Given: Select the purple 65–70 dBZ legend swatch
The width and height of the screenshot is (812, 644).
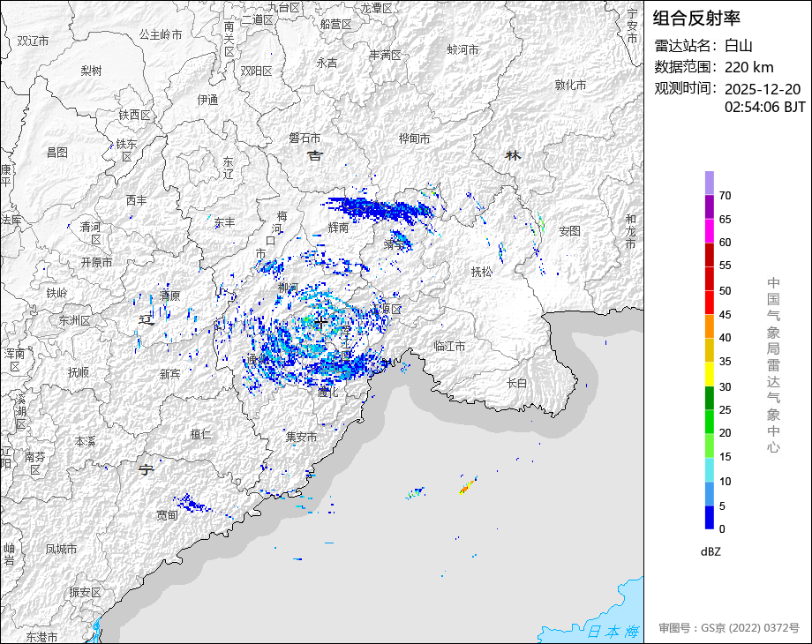Looking at the screenshot, I should click(x=710, y=207).
